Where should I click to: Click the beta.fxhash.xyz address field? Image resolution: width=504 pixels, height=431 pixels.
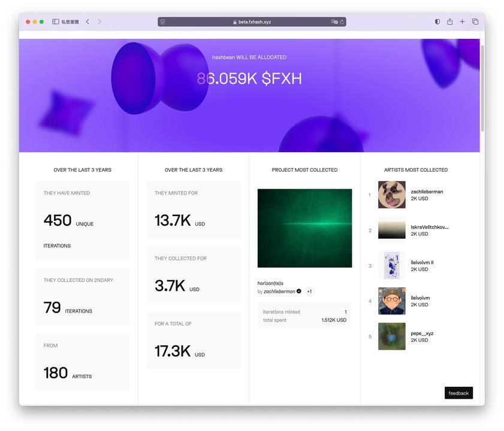pos(252,22)
